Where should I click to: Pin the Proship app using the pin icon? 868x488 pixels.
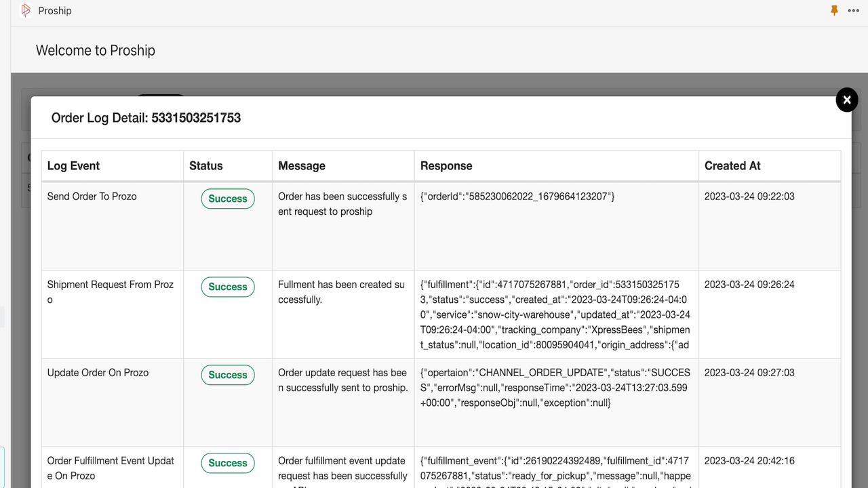tap(834, 11)
